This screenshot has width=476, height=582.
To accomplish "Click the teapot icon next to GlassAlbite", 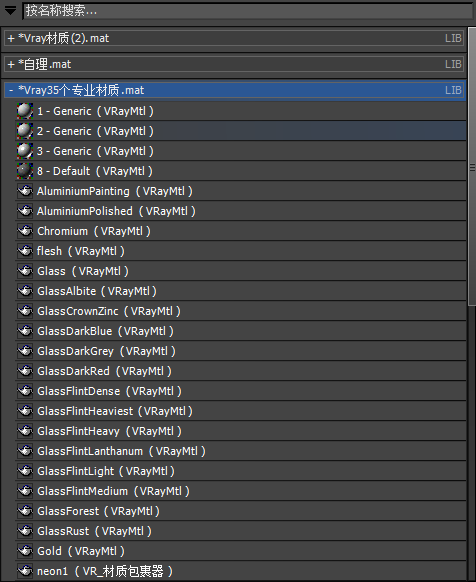I will (25, 291).
